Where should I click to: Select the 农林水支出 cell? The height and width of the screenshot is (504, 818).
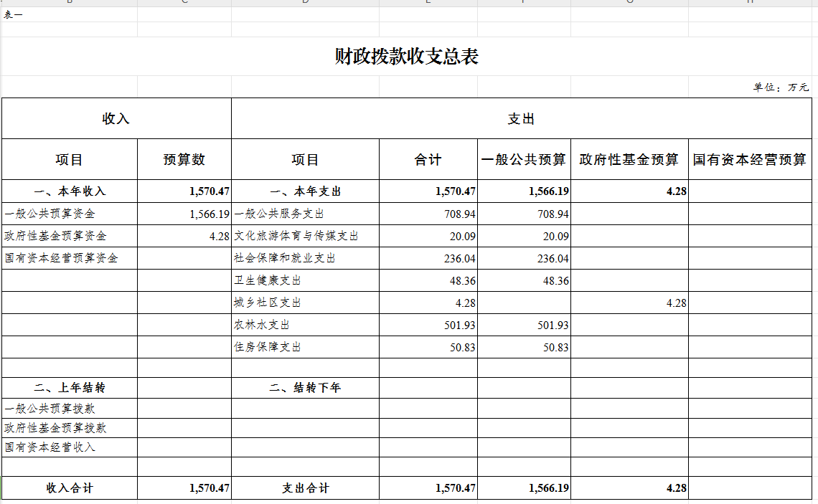pyautogui.click(x=305, y=325)
